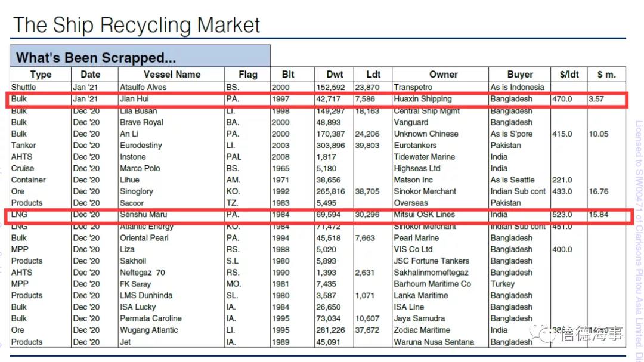Click the 'Flag' column header
The width and height of the screenshot is (644, 362).
point(247,75)
